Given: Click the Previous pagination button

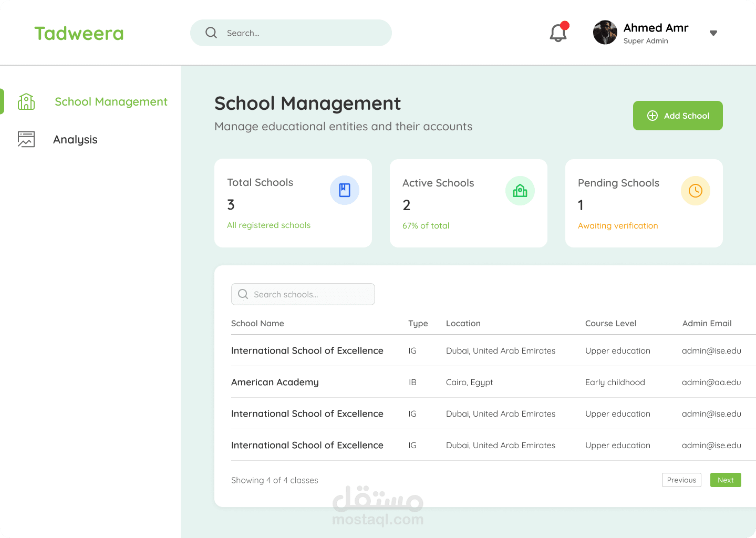Looking at the screenshot, I should (681, 480).
